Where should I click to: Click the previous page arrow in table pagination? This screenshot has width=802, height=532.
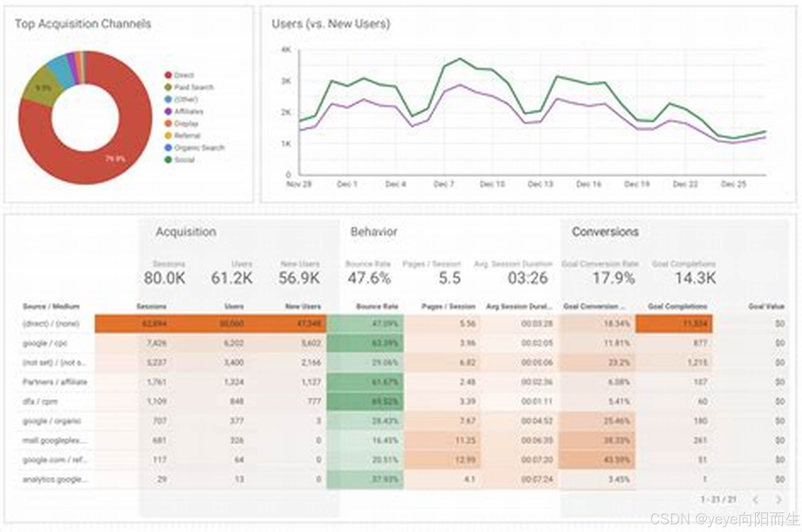pos(755,500)
